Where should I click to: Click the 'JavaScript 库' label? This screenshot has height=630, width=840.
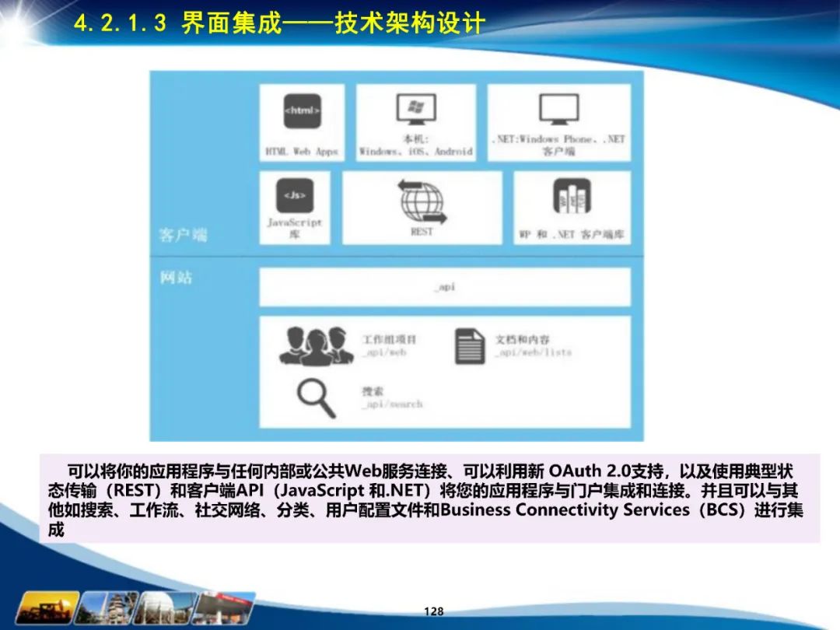tap(295, 228)
